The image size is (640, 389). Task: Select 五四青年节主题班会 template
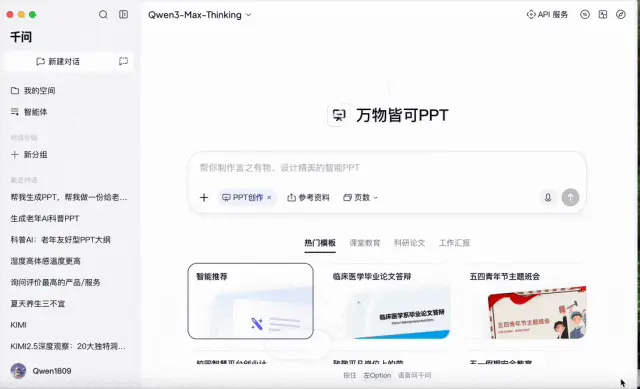click(x=524, y=301)
